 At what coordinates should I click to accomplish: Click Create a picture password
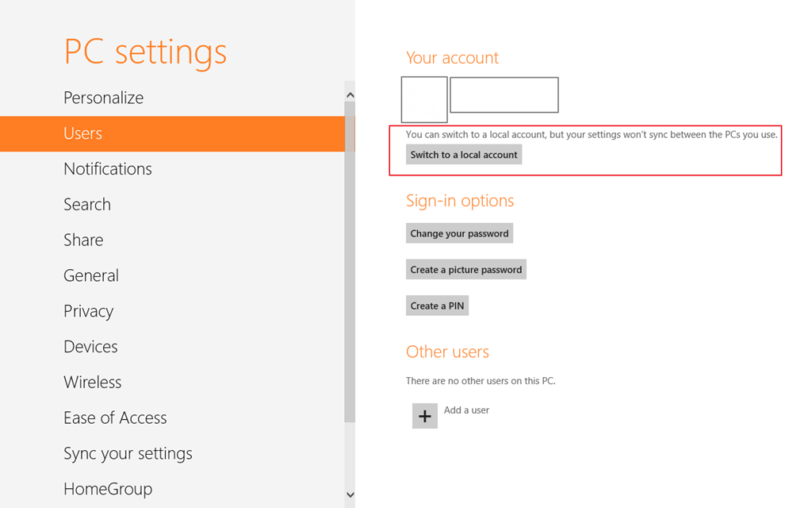click(466, 270)
